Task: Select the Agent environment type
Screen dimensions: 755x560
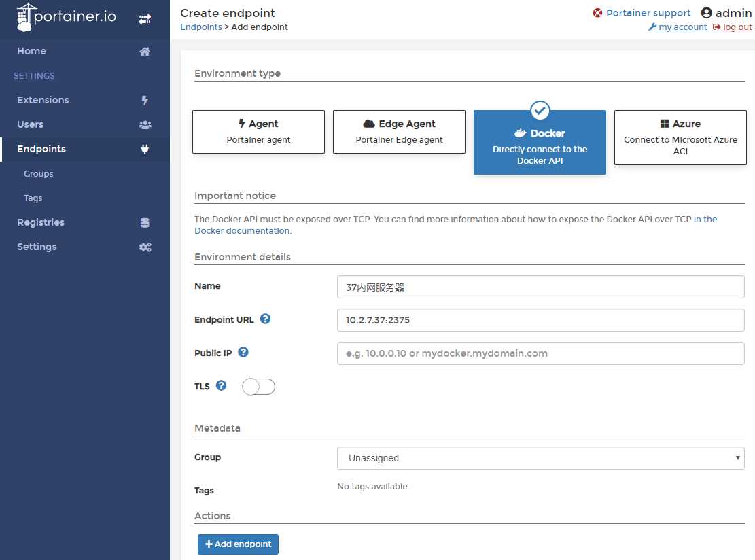Action: point(258,132)
